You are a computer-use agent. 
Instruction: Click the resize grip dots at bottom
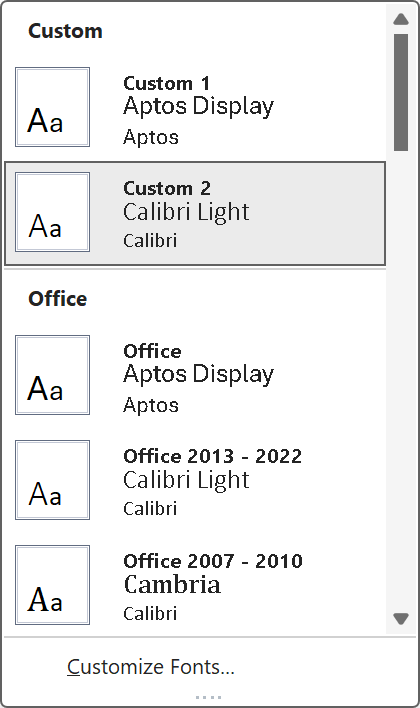click(x=209, y=697)
